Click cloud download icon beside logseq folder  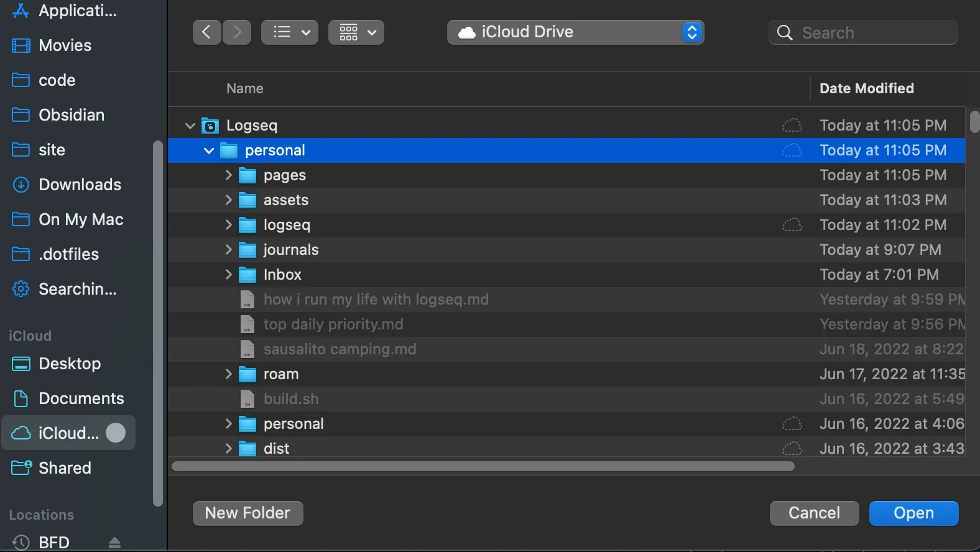click(792, 225)
